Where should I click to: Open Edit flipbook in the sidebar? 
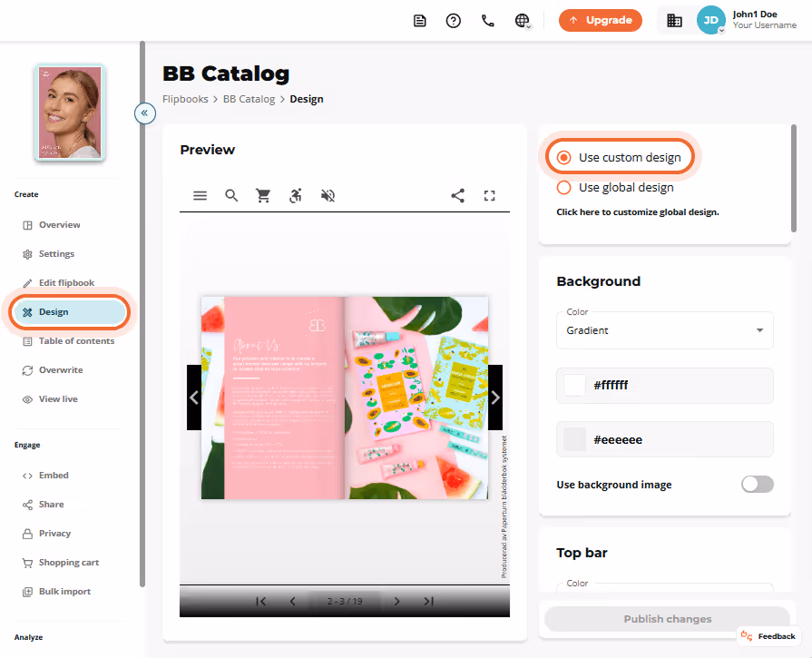point(66,283)
